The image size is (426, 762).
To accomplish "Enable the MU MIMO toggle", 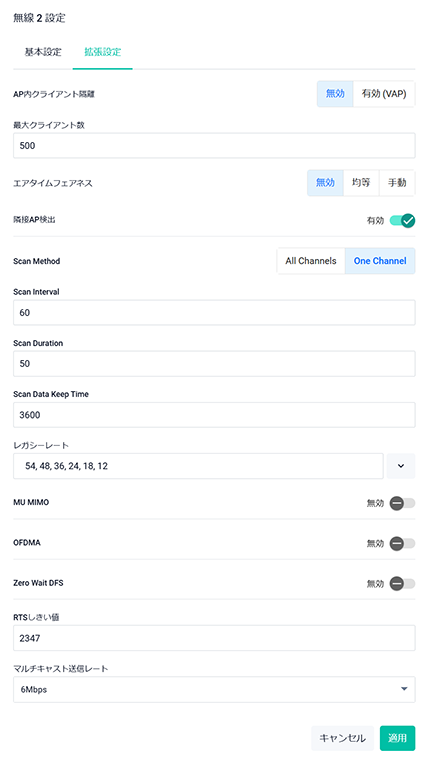I will tap(402, 503).
